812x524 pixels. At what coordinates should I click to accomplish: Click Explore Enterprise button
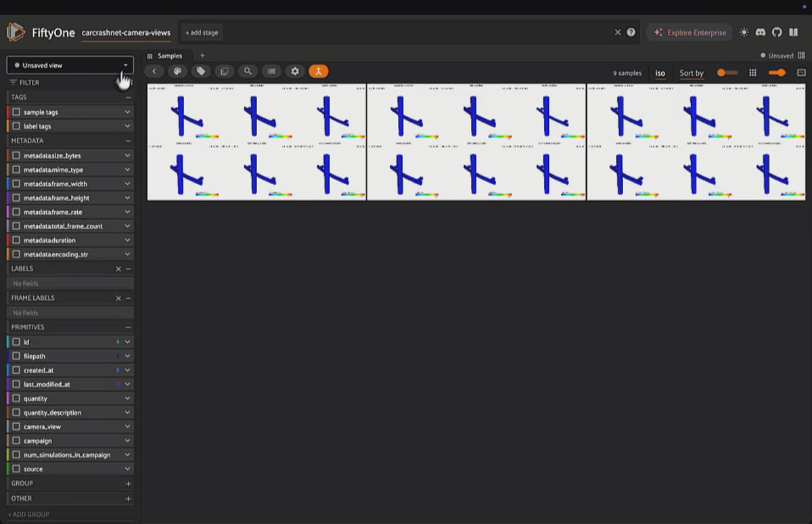click(689, 32)
